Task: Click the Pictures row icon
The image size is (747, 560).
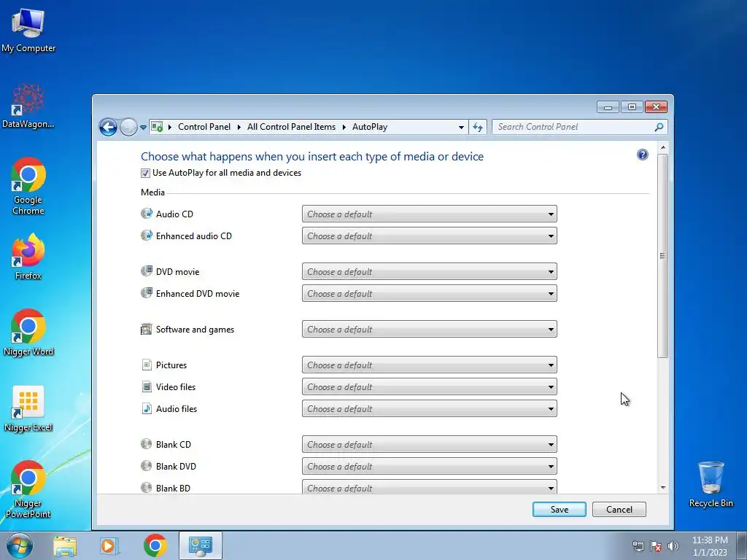Action: [x=147, y=365]
